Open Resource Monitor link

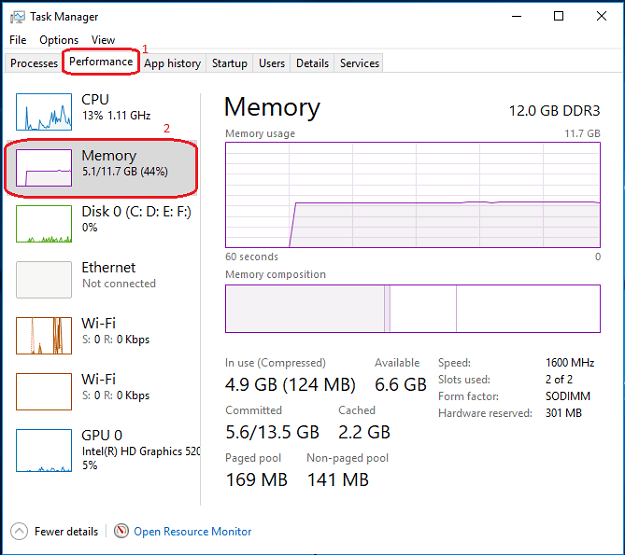tap(193, 531)
